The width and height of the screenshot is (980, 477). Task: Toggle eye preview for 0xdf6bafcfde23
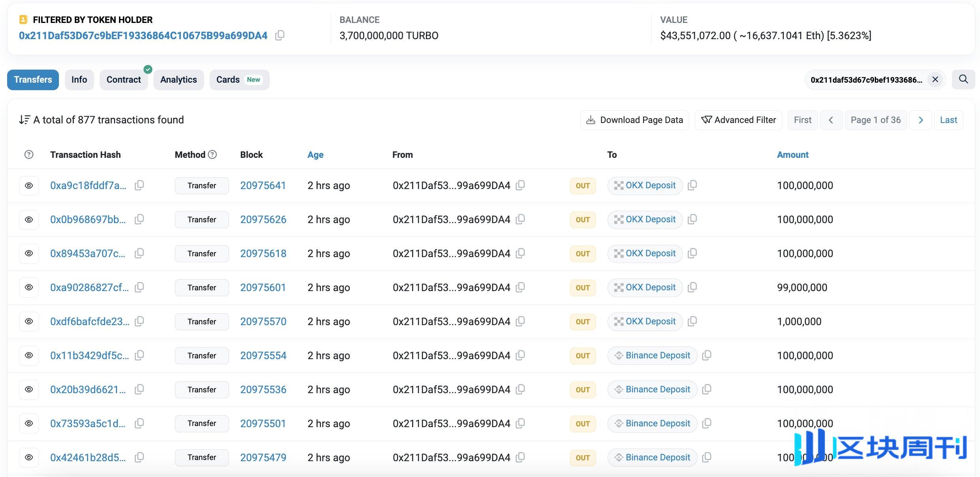tap(29, 322)
